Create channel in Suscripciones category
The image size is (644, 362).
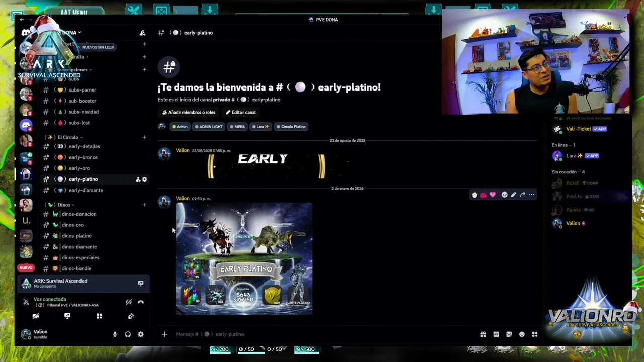click(144, 70)
